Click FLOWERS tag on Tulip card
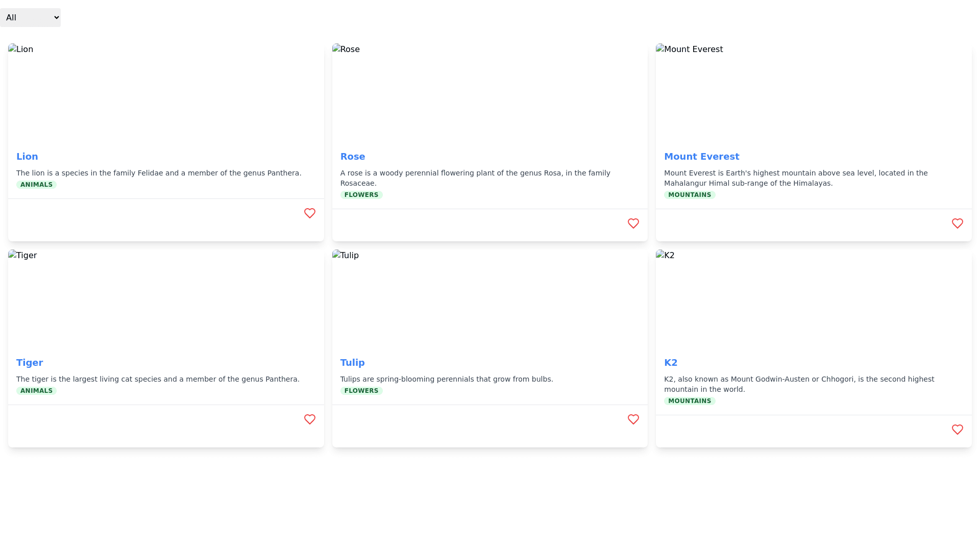This screenshot has height=551, width=980. (x=361, y=391)
